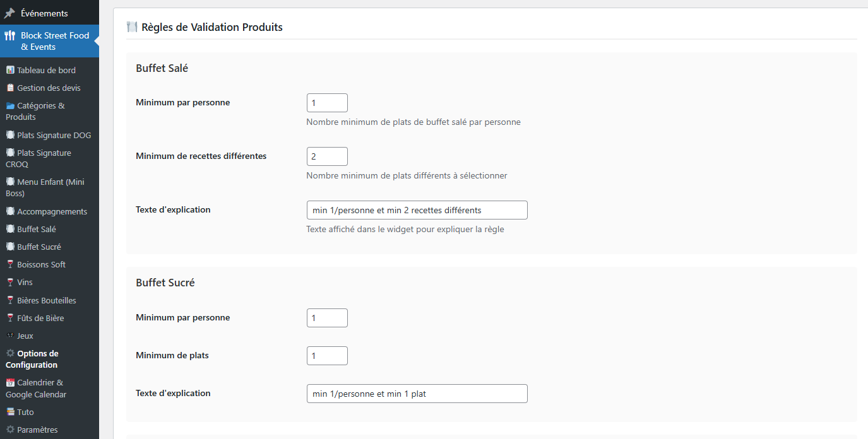Click Buffet Salé minimum par personne field

point(327,103)
